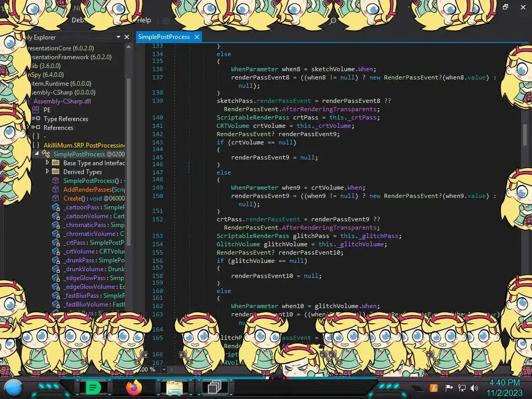Click the _chromaticPass field icon
The width and height of the screenshot is (532, 399).
[56, 224]
